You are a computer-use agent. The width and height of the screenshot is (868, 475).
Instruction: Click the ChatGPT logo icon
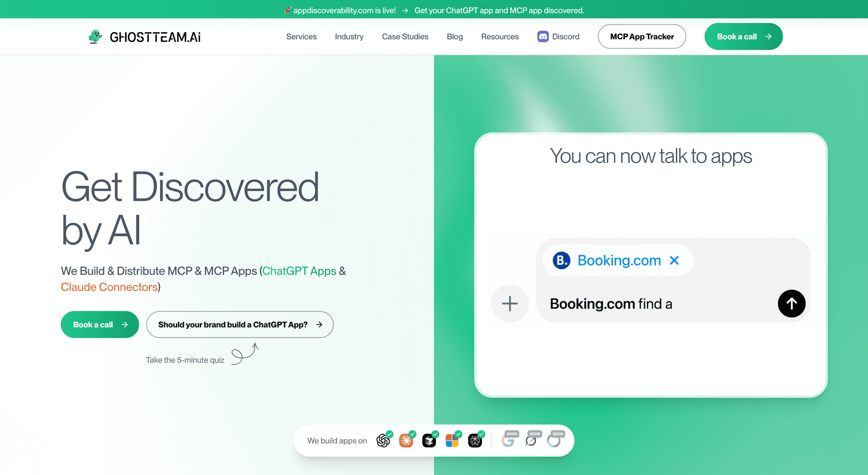point(383,441)
